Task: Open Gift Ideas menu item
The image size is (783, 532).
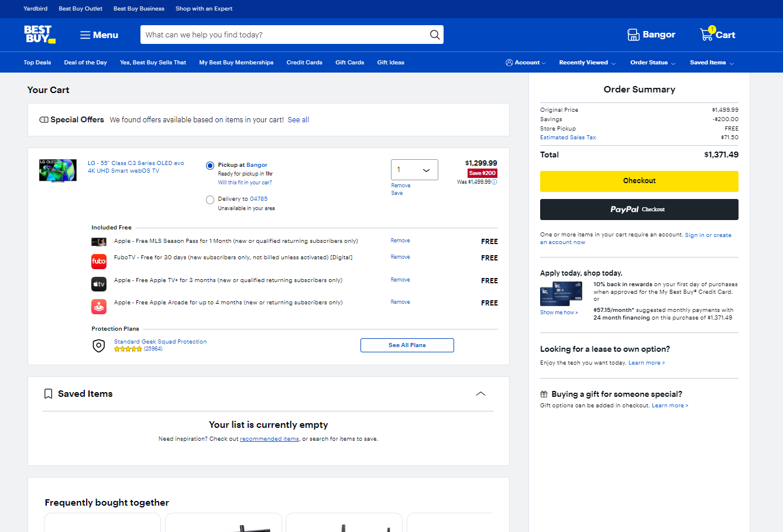Action: point(391,63)
